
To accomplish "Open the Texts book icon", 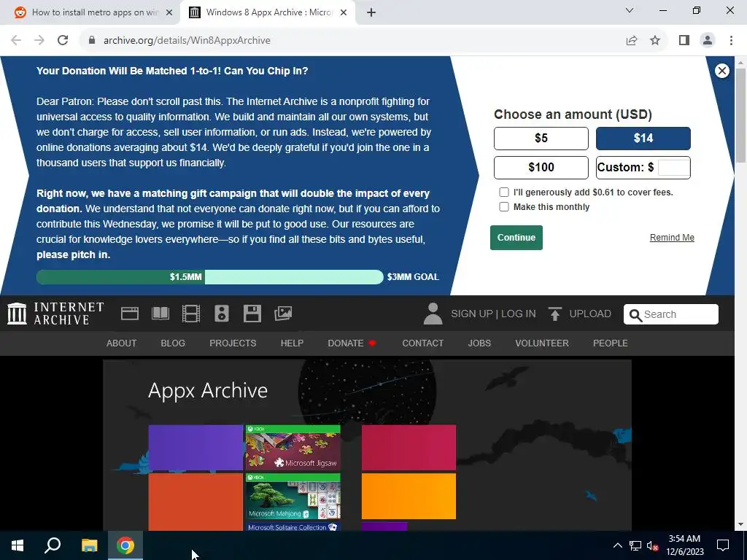I will [160, 314].
